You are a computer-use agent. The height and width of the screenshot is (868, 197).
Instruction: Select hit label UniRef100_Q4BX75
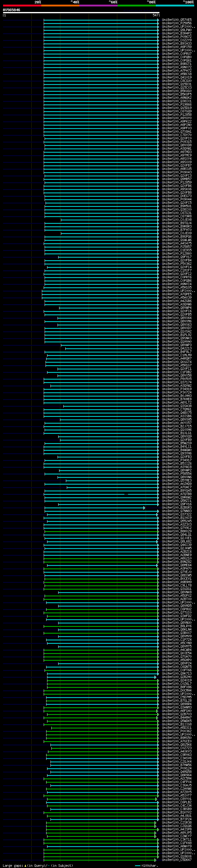[x=177, y=413]
